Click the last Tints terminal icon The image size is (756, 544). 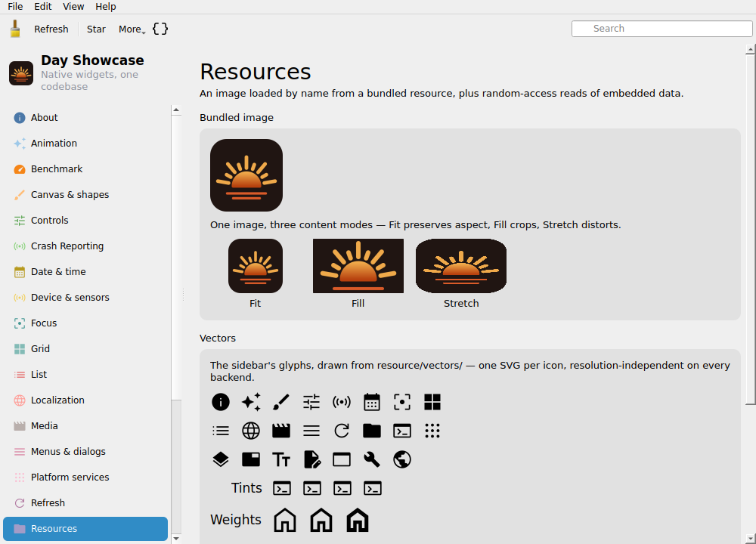(373, 488)
